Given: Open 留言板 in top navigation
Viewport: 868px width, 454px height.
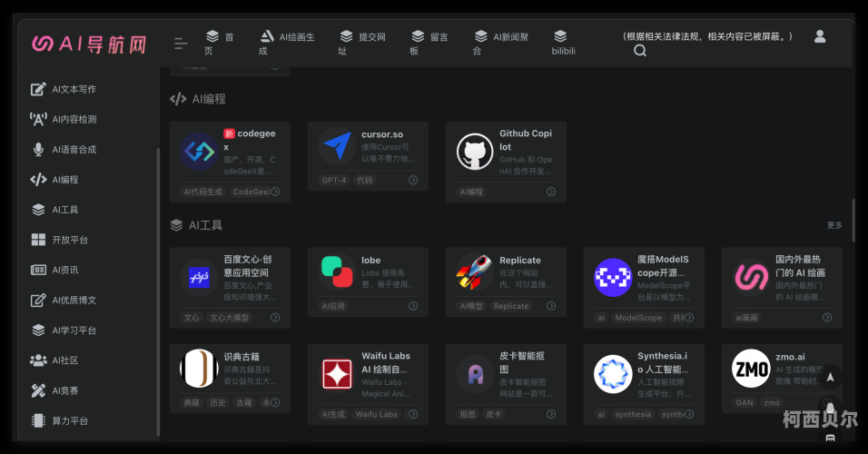Looking at the screenshot, I should tap(429, 44).
